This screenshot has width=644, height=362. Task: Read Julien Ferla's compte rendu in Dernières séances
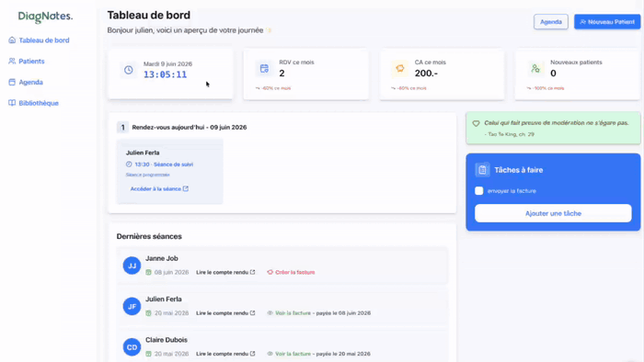[225, 312]
